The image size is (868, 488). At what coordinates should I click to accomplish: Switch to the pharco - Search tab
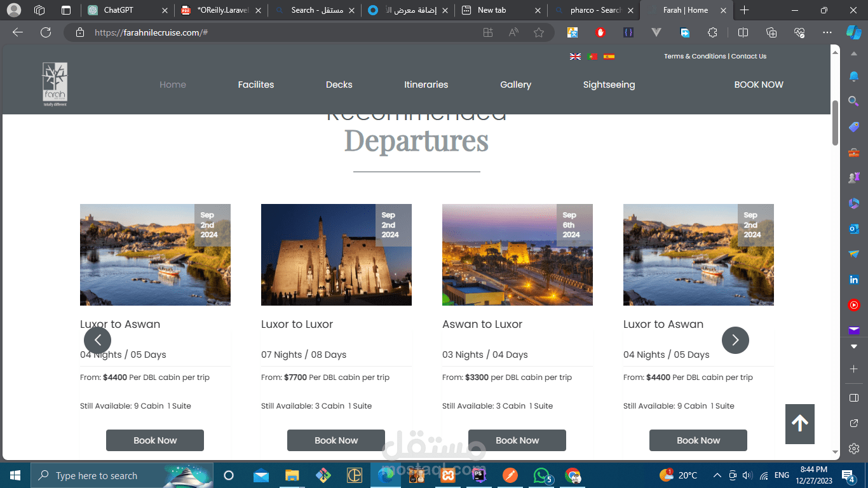[594, 10]
